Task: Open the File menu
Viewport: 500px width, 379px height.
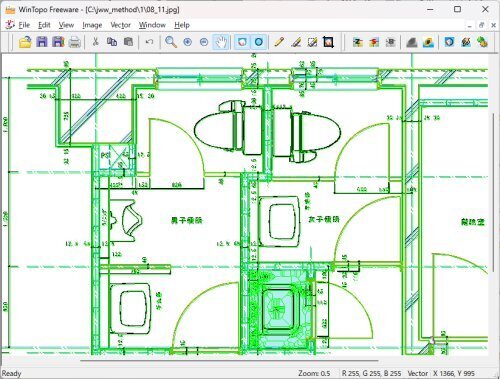Action: 24,25
